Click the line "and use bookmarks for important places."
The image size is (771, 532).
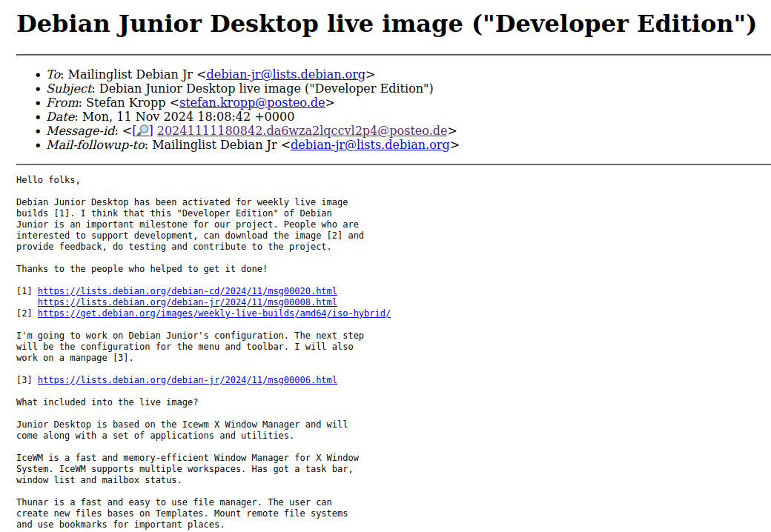pos(120,524)
